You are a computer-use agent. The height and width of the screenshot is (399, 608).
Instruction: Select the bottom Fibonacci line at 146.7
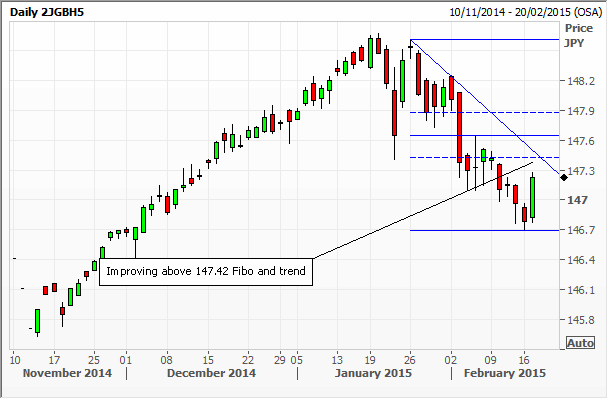(484, 230)
